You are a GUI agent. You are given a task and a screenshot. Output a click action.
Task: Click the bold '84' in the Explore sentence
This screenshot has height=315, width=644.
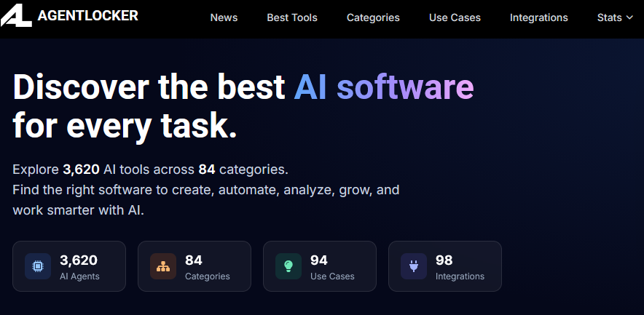pyautogui.click(x=207, y=170)
